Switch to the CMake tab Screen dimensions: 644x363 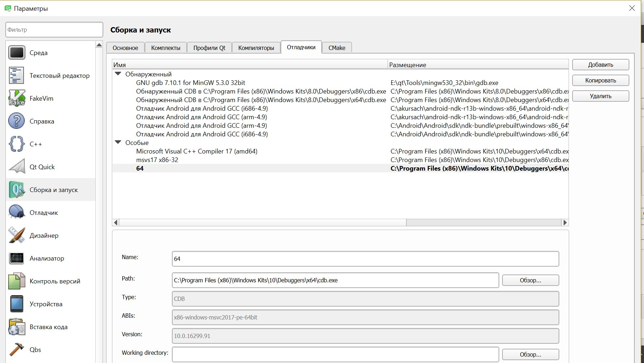point(337,48)
